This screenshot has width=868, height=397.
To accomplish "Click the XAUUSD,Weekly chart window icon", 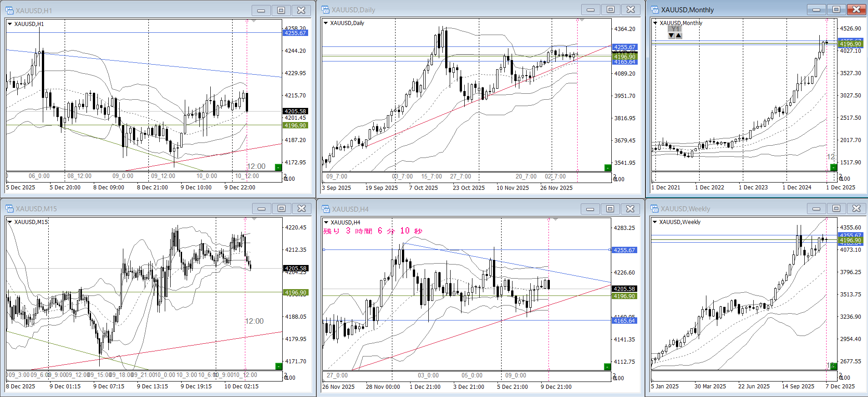I will click(655, 209).
